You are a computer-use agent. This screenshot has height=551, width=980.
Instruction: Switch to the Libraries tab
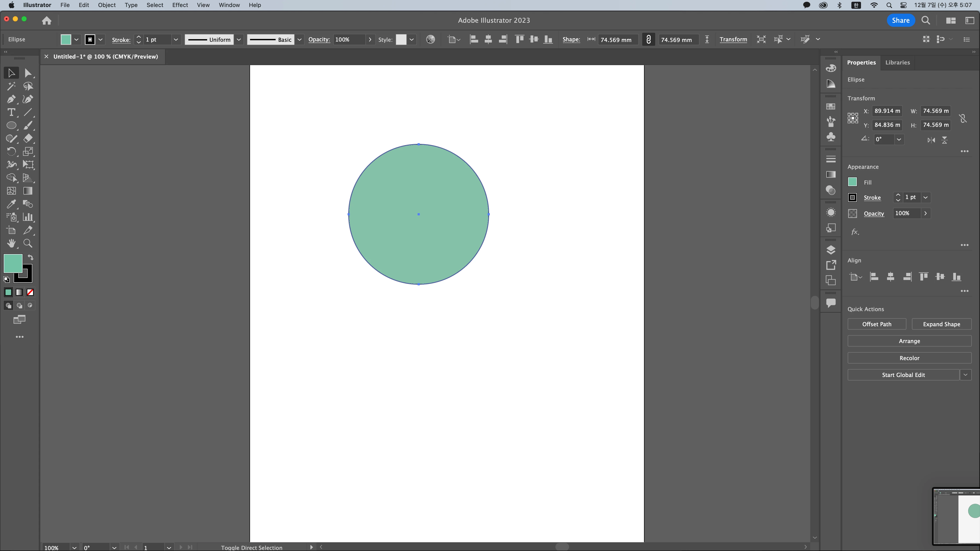898,62
